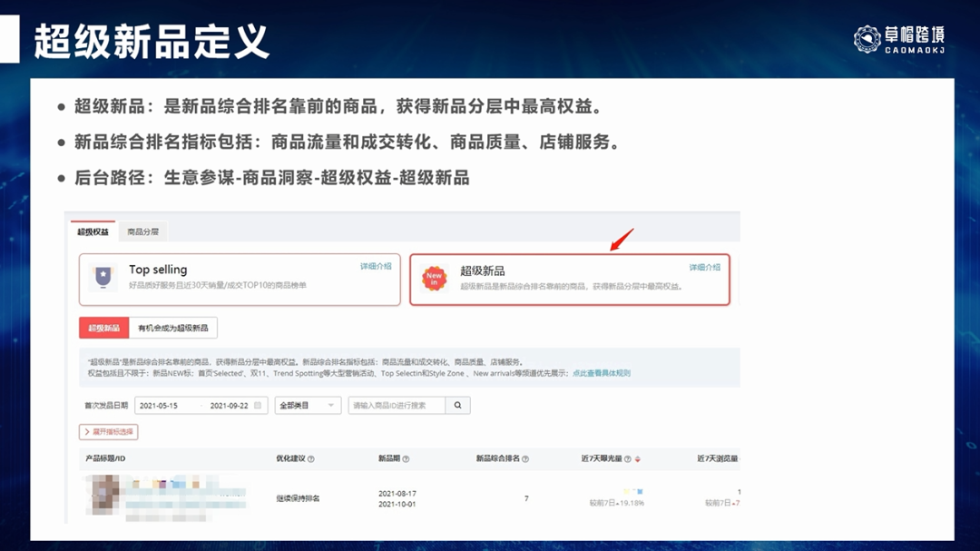Screen dimensions: 980x551
Task: Switch to the 超级权益 tab
Action: [x=93, y=231]
